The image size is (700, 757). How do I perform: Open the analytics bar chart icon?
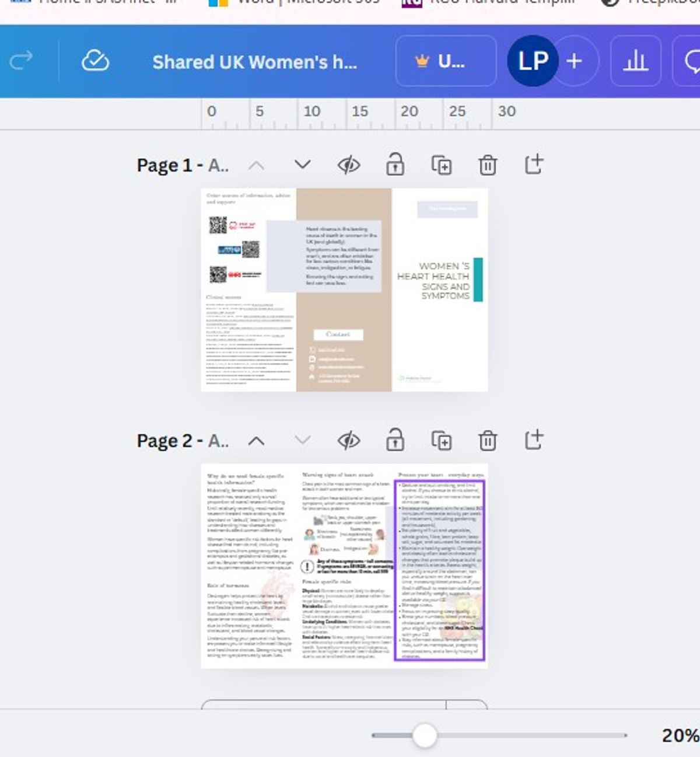[635, 61]
